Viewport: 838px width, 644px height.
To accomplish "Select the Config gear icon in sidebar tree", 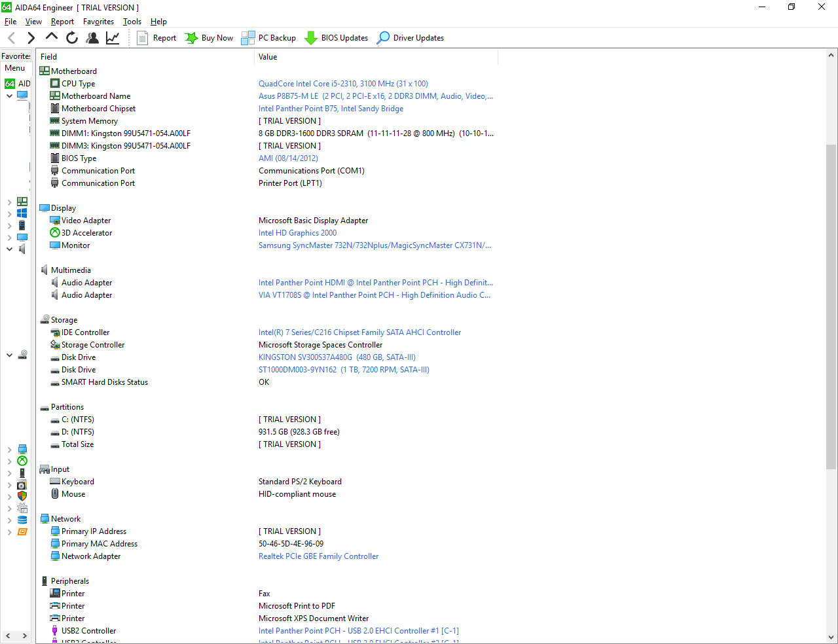I will pos(22,508).
